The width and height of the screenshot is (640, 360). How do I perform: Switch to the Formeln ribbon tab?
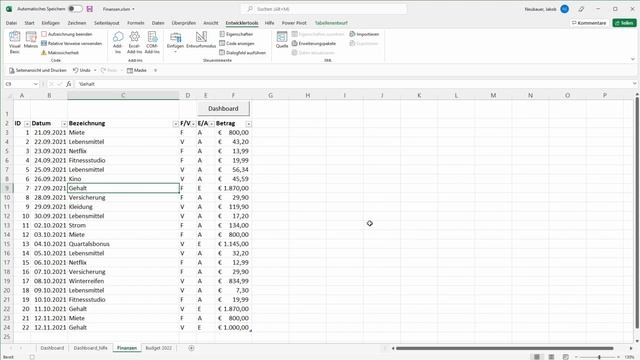tap(136, 23)
